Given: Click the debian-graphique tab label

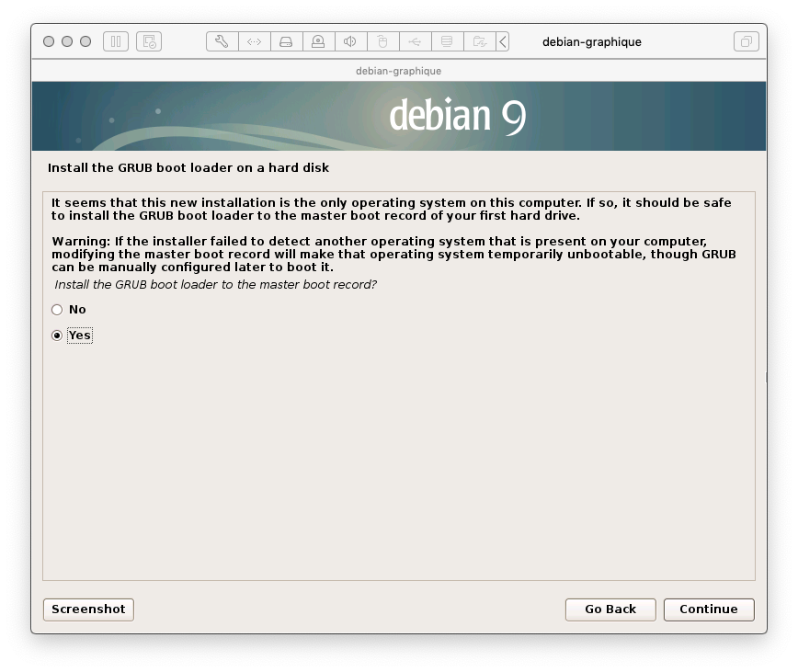Looking at the screenshot, I should point(398,71).
